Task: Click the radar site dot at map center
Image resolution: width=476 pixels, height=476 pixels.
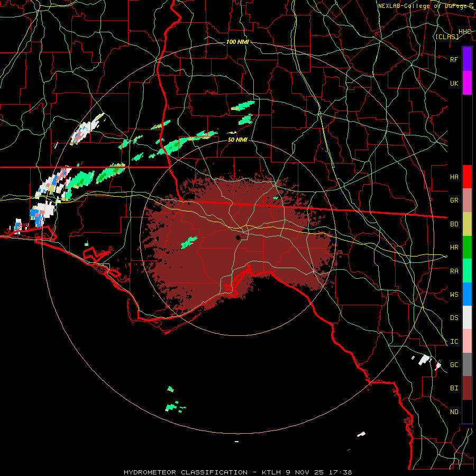Action: click(x=239, y=237)
